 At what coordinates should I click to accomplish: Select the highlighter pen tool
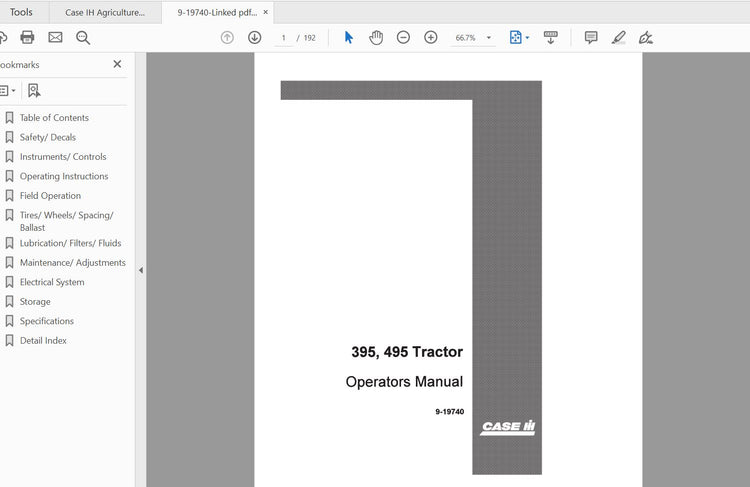click(618, 37)
